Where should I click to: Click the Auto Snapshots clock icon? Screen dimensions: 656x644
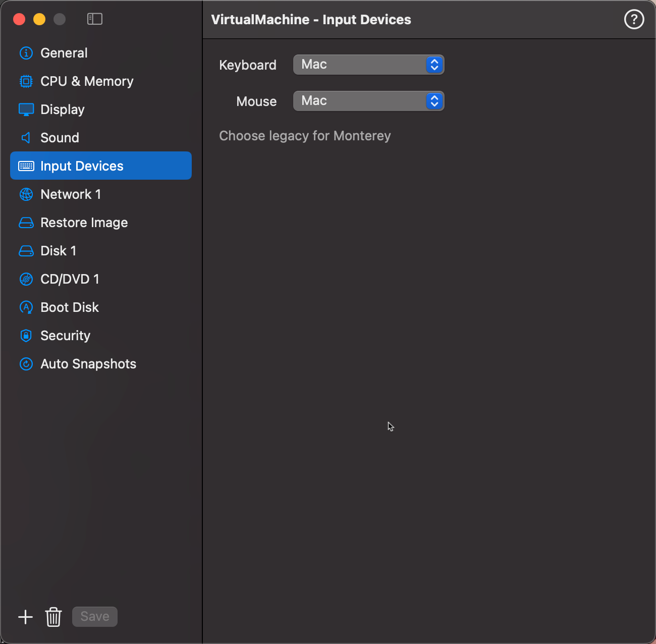[26, 364]
